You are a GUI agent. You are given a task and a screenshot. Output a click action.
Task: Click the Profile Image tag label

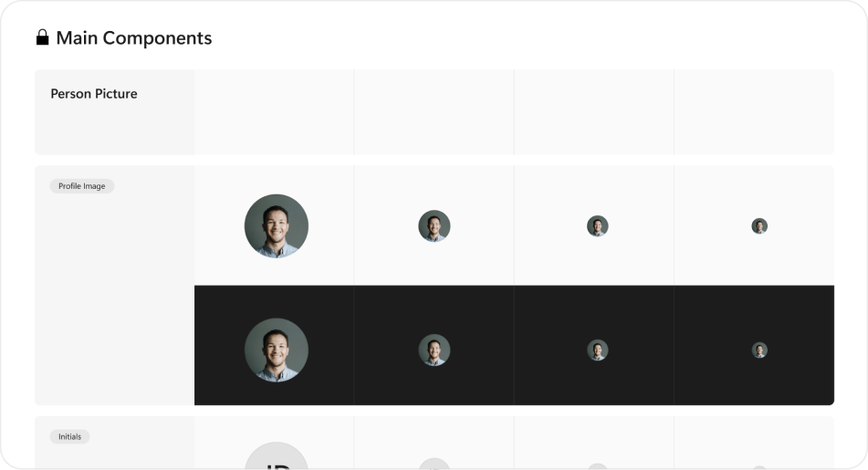pyautogui.click(x=82, y=186)
